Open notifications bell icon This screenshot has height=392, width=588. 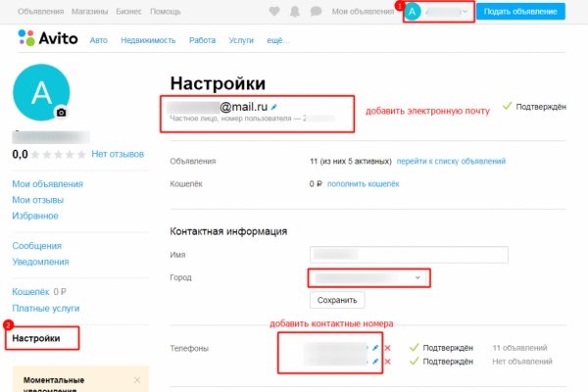293,12
